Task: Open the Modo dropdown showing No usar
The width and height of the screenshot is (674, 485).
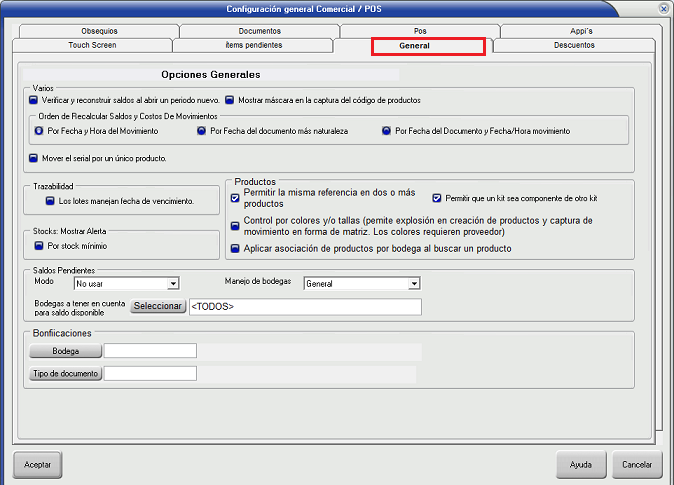Action: 127,283
